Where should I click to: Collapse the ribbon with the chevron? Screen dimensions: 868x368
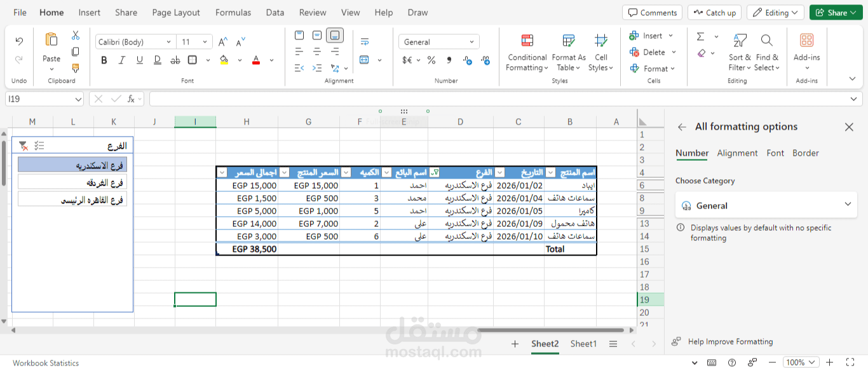[853, 79]
